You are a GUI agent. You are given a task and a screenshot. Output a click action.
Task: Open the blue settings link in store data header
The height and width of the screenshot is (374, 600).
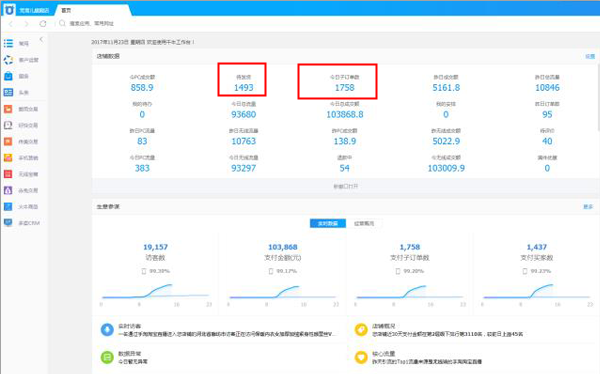tap(590, 56)
